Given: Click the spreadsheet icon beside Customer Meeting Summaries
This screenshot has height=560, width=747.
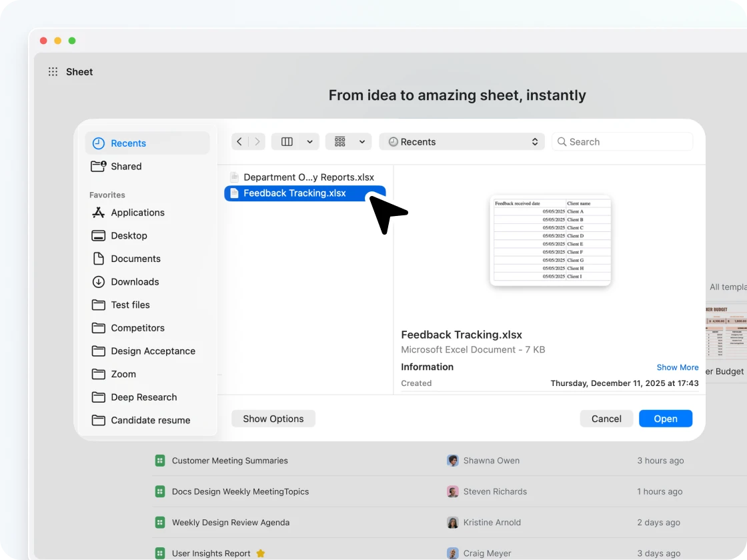Looking at the screenshot, I should click(x=160, y=461).
